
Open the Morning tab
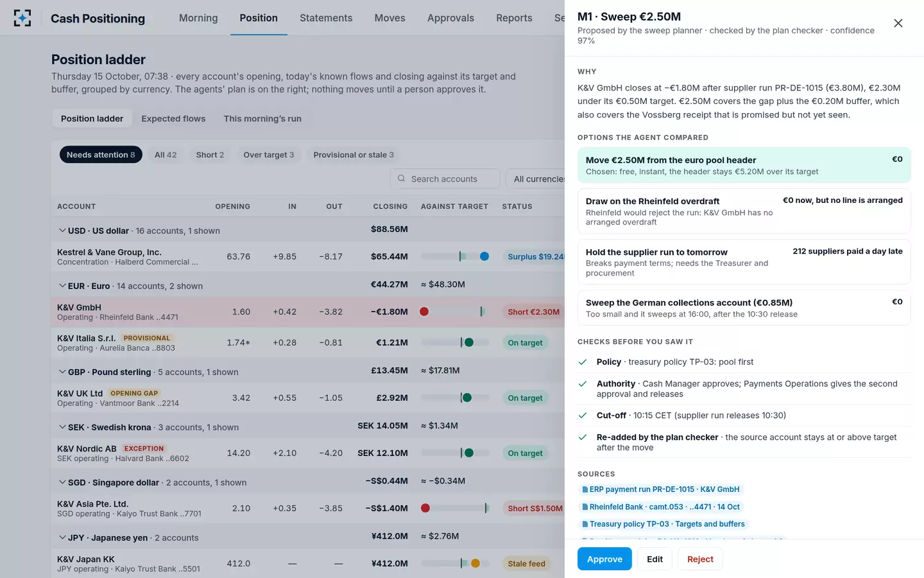[198, 18]
